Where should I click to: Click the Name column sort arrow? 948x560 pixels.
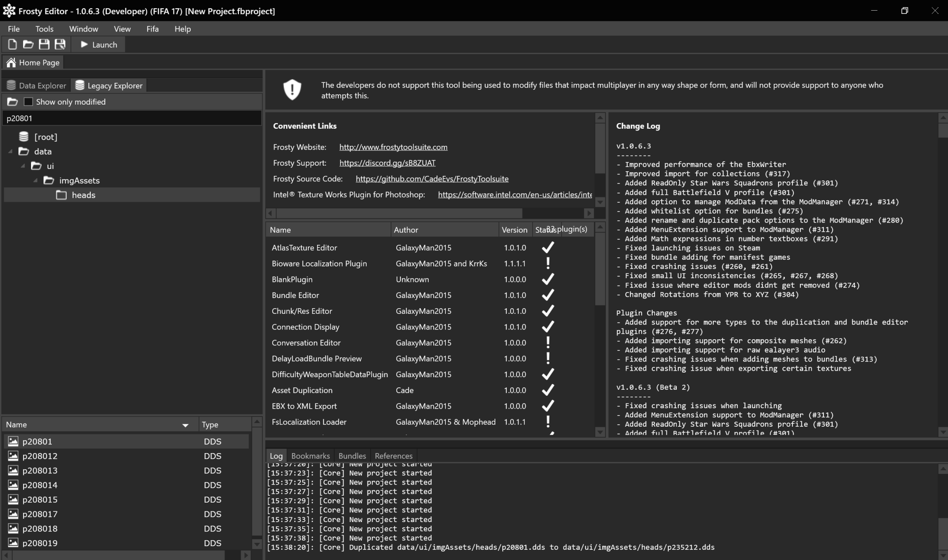click(185, 425)
